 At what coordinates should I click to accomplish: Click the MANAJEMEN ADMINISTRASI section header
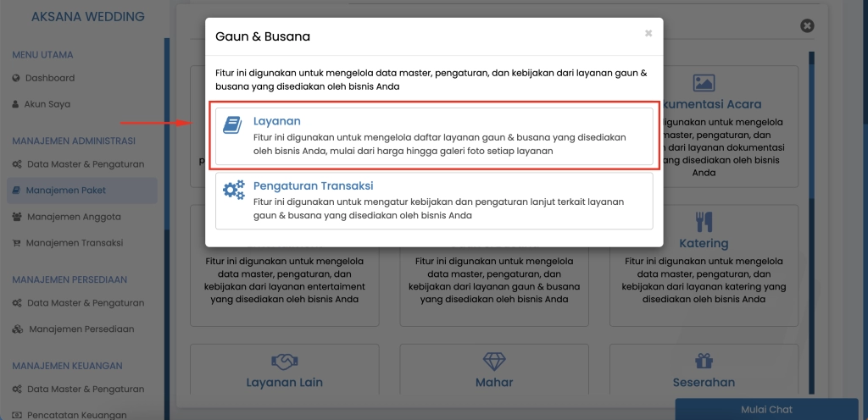click(x=74, y=141)
